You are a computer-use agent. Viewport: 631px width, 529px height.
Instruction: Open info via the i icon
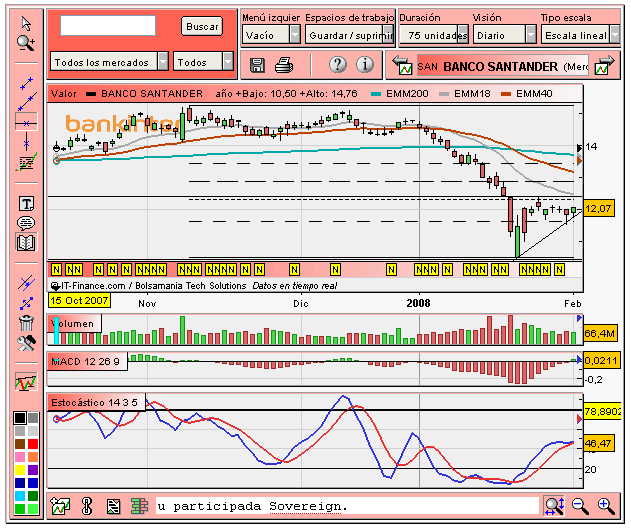365,64
